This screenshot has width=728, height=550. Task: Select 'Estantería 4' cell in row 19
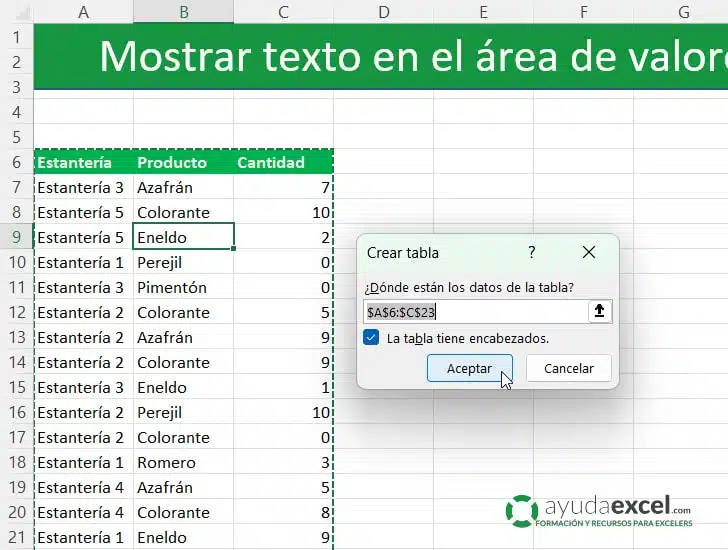coord(84,487)
